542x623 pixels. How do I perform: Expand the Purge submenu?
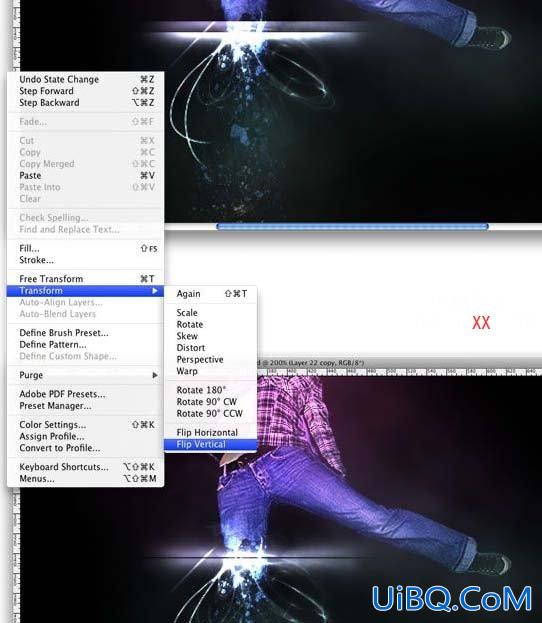85,375
